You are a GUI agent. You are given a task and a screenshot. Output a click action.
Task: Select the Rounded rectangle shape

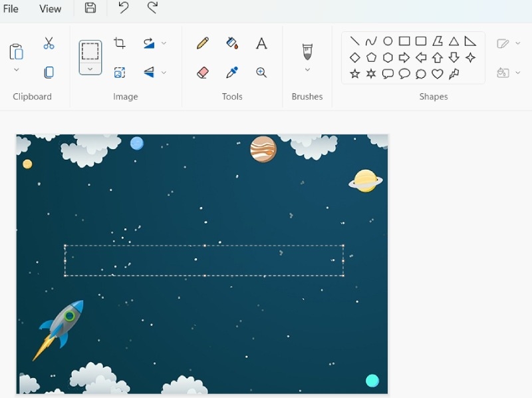(421, 41)
